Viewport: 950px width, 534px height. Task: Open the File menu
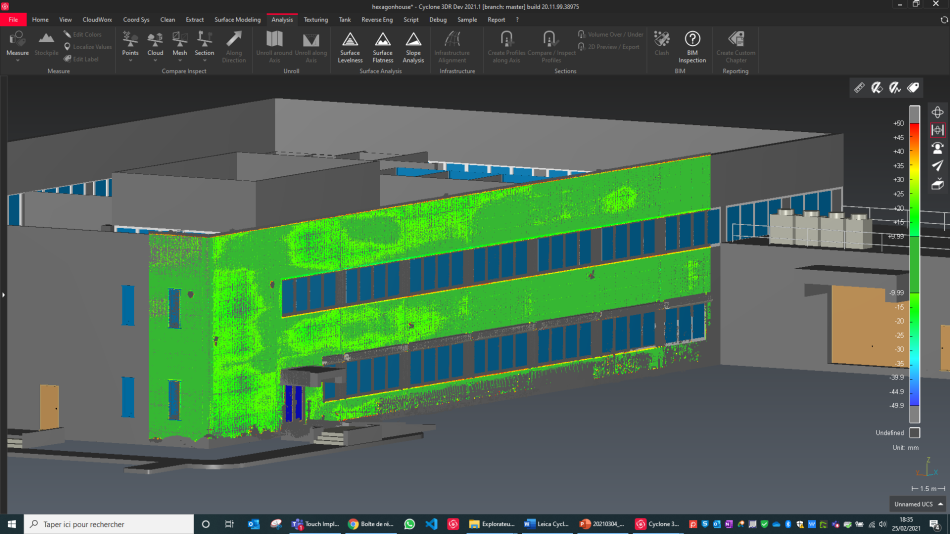click(x=14, y=19)
